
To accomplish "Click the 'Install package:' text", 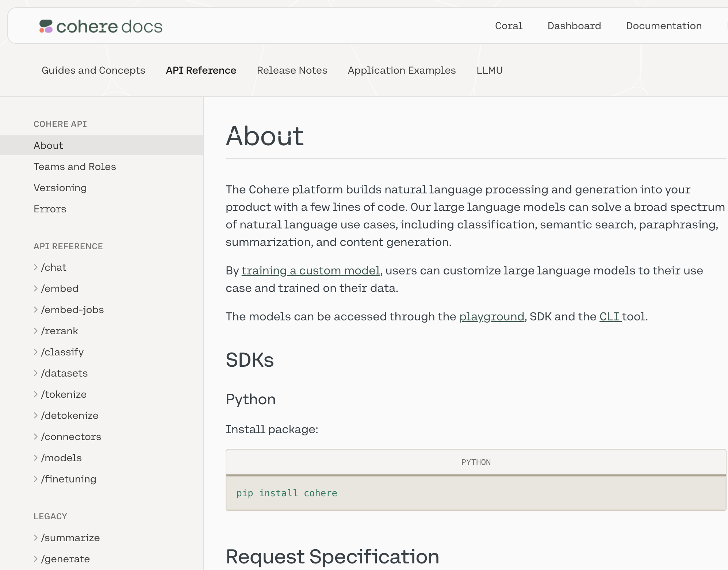I will [x=272, y=430].
